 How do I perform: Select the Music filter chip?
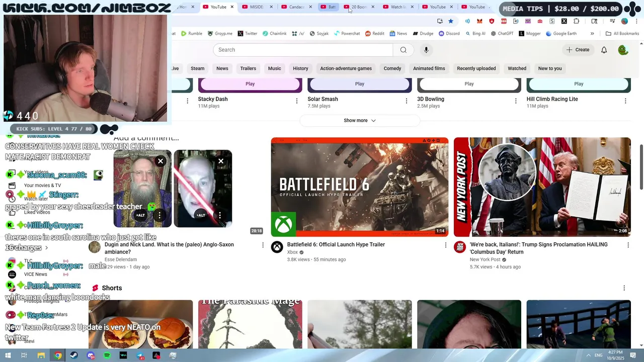click(275, 68)
